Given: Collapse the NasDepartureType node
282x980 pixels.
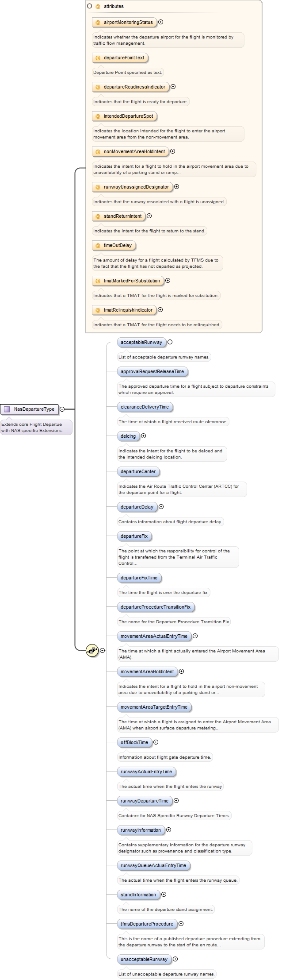Looking at the screenshot, I should (x=62, y=409).
